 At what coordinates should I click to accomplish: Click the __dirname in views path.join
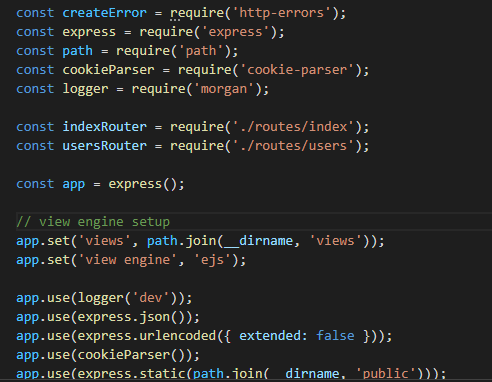tap(258, 241)
